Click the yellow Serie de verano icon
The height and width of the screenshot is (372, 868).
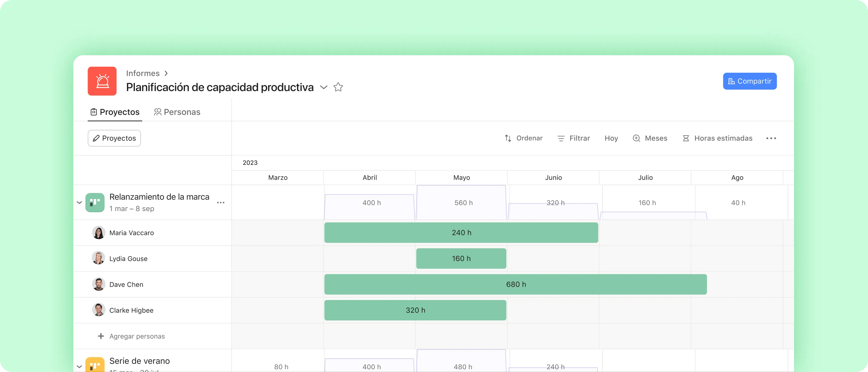(95, 365)
